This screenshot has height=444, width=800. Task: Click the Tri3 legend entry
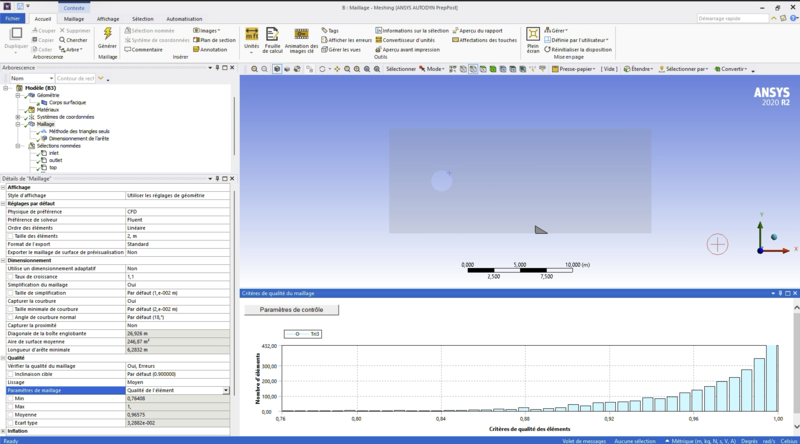[x=303, y=334]
